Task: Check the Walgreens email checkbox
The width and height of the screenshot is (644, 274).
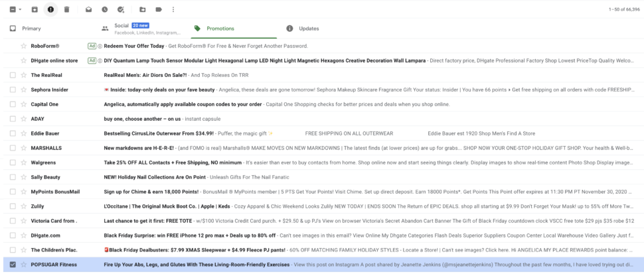Action: (x=13, y=163)
